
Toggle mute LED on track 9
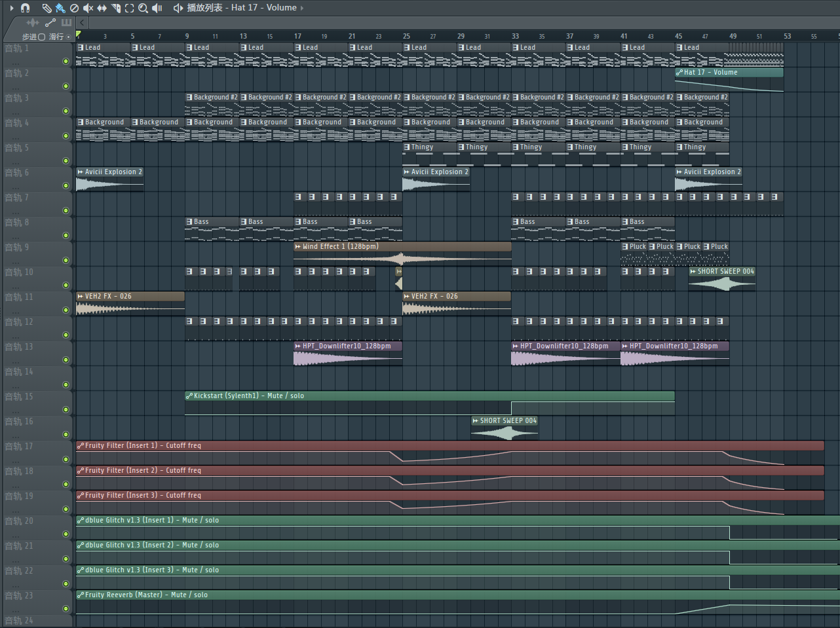click(66, 261)
